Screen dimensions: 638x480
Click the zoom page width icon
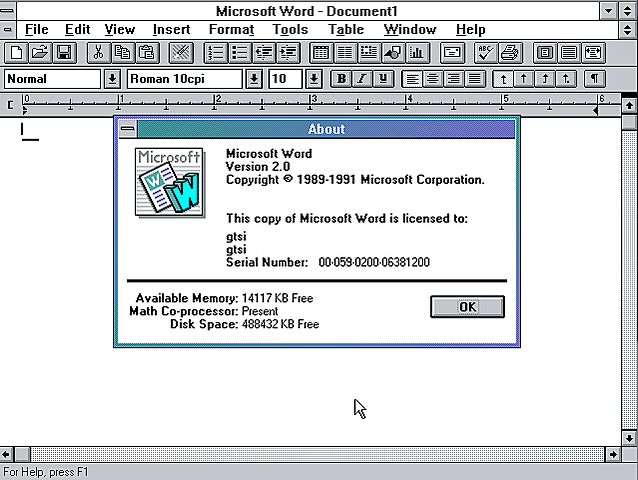point(593,53)
